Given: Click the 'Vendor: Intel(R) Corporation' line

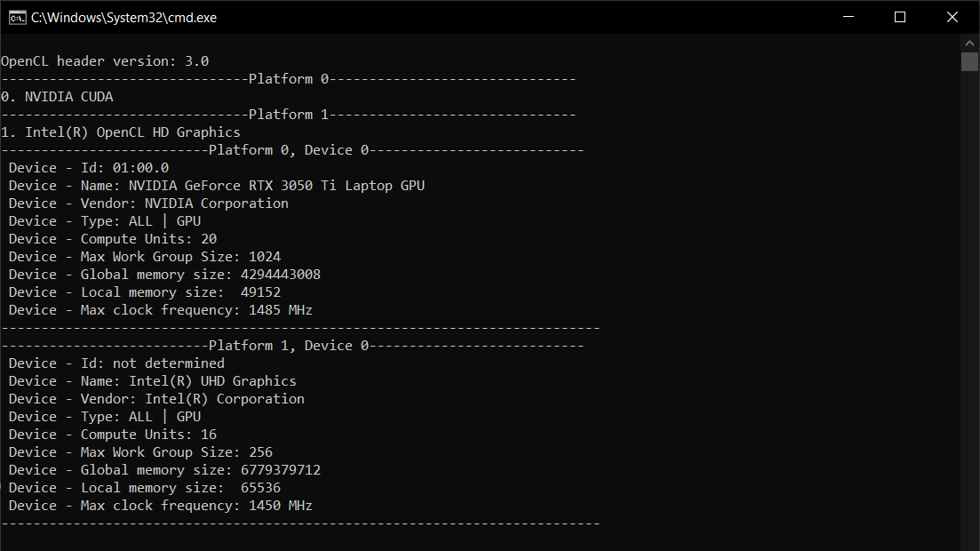Looking at the screenshot, I should [156, 399].
